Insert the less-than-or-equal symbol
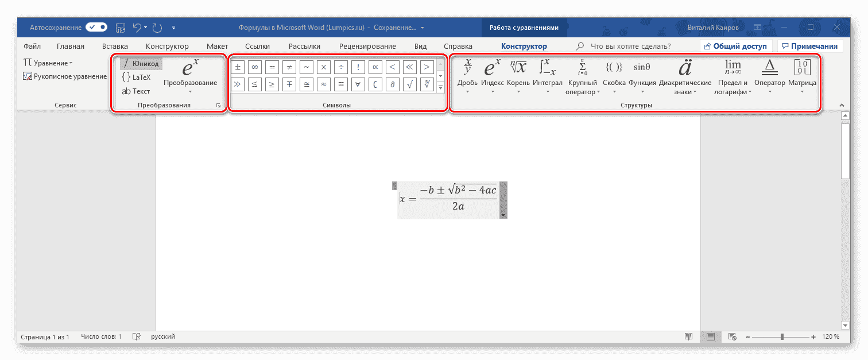The image size is (868, 360). click(255, 85)
